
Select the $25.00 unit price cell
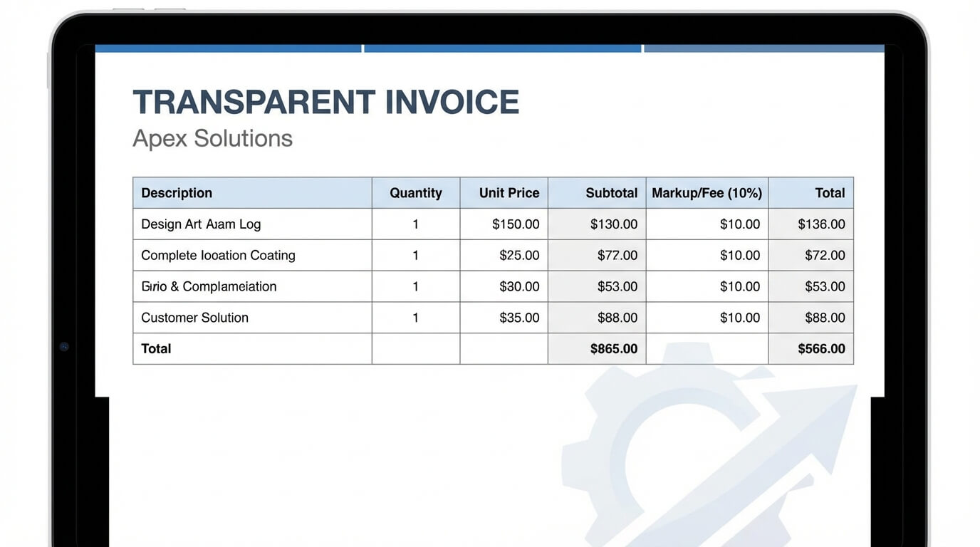pos(519,256)
